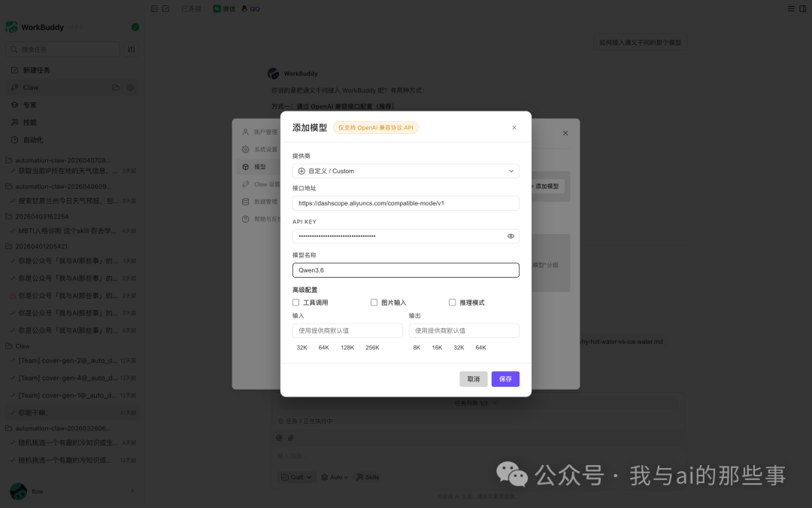Click the flow user avatar at bottom left

(x=18, y=491)
